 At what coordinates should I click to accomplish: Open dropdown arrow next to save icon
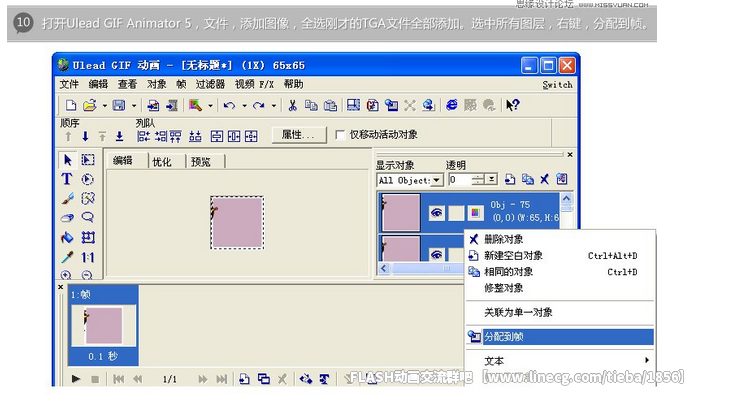(134, 106)
